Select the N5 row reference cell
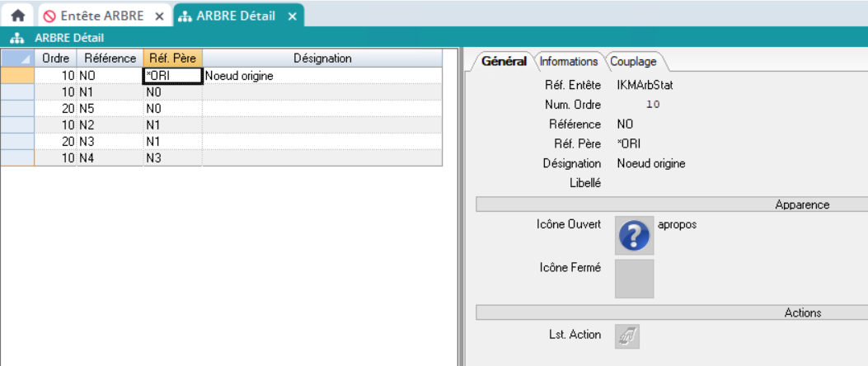Image resolution: width=868 pixels, height=366 pixels. (110, 108)
